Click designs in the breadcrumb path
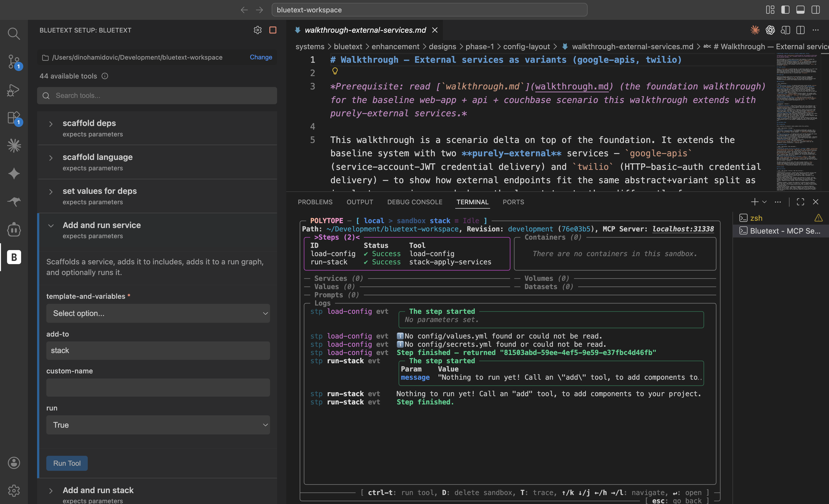This screenshot has width=829, height=504. pos(442,46)
